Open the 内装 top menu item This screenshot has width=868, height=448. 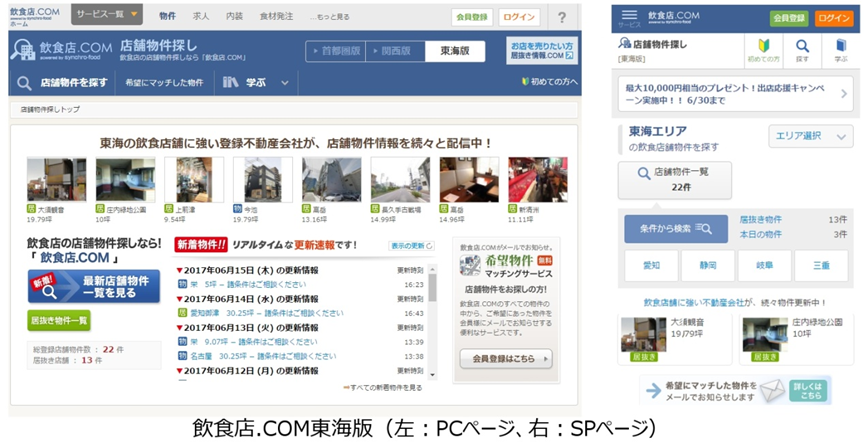click(234, 16)
